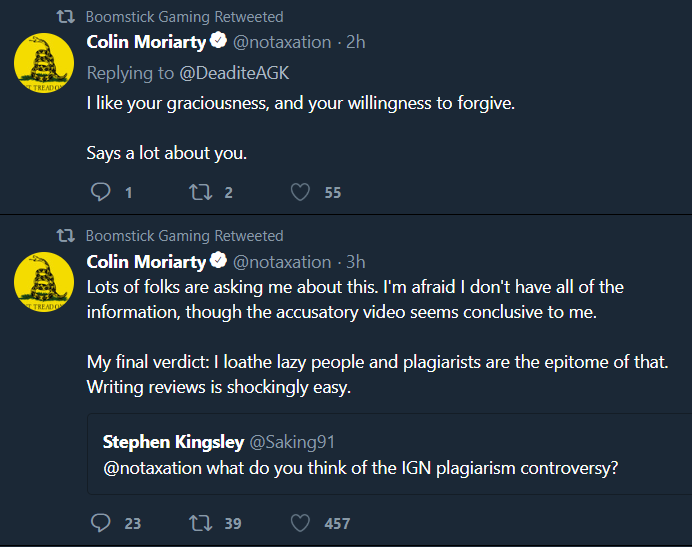This screenshot has height=547, width=692.
Task: Open the 2h timestamp of first tweet
Action: pos(356,42)
